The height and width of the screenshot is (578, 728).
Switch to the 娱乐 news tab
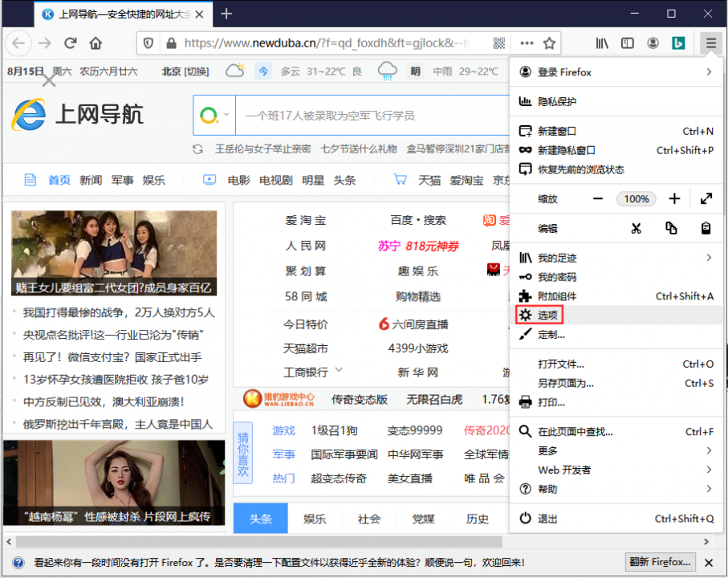(x=315, y=519)
